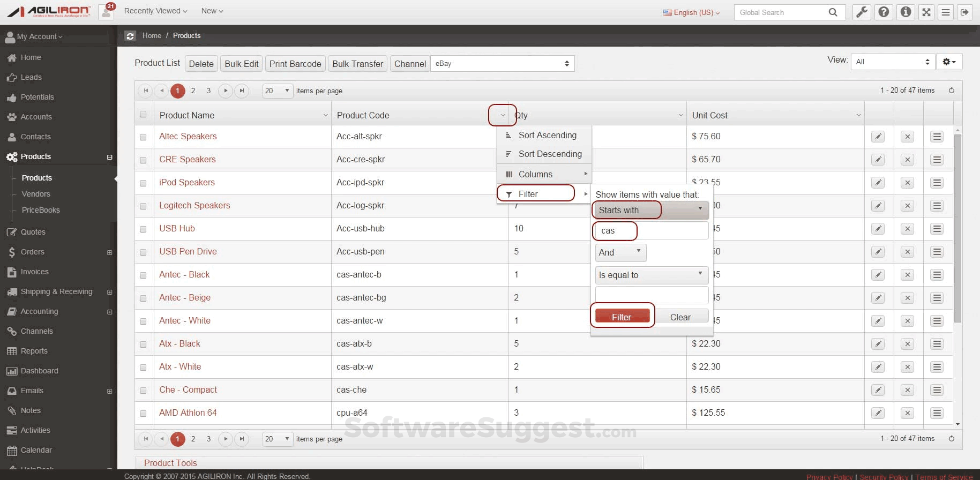Expand the Channel eBay dropdown
Viewport: 980px width, 480px height.
tap(502, 64)
